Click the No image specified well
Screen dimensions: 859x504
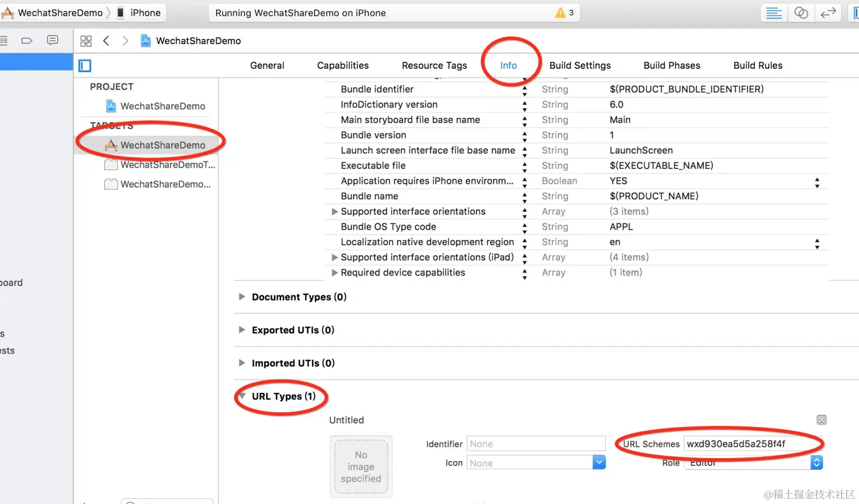pos(361,466)
